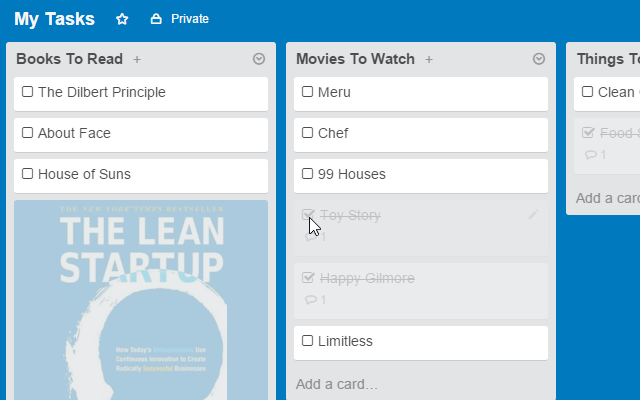The image size is (640, 400).
Task: Open the 99 Houses card title
Action: click(352, 174)
